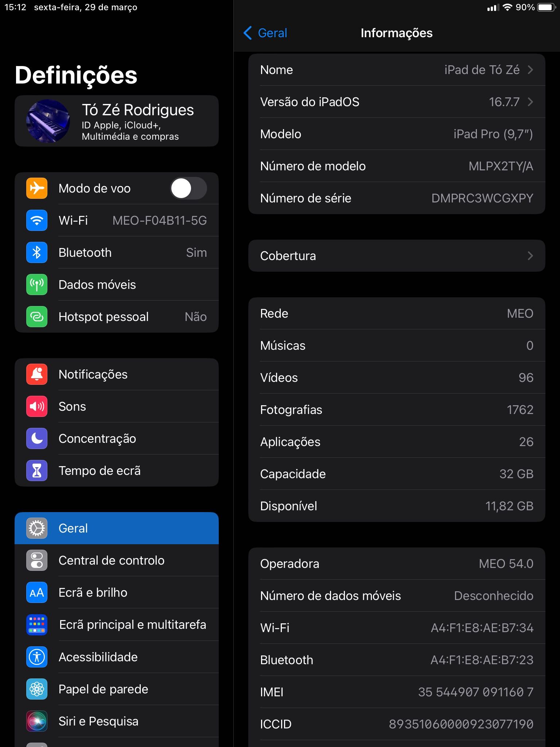Viewport: 560px width, 747px height.
Task: Tap serial number DMPRC3WCGXPY
Action: (x=482, y=198)
